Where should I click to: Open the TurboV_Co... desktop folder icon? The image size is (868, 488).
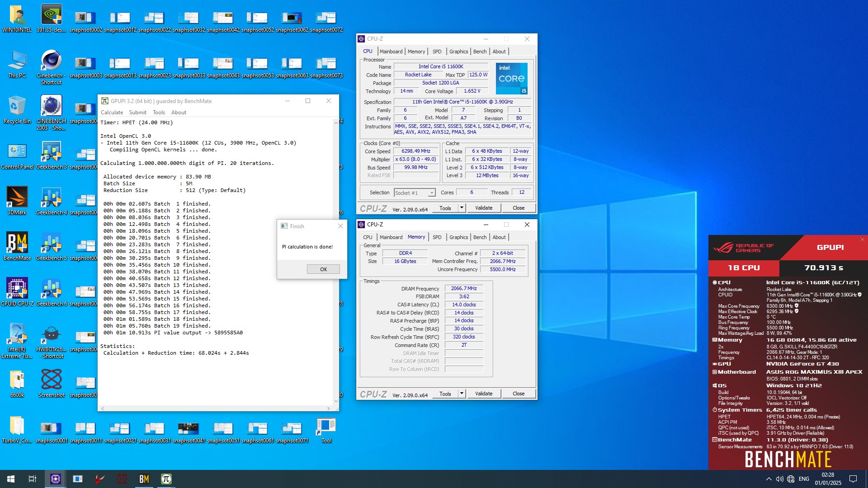[x=17, y=430]
